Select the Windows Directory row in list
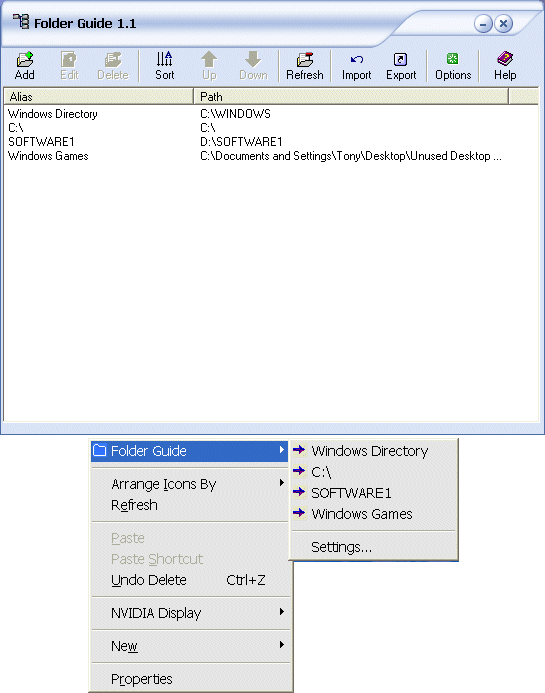The height and width of the screenshot is (693, 545). coord(271,114)
